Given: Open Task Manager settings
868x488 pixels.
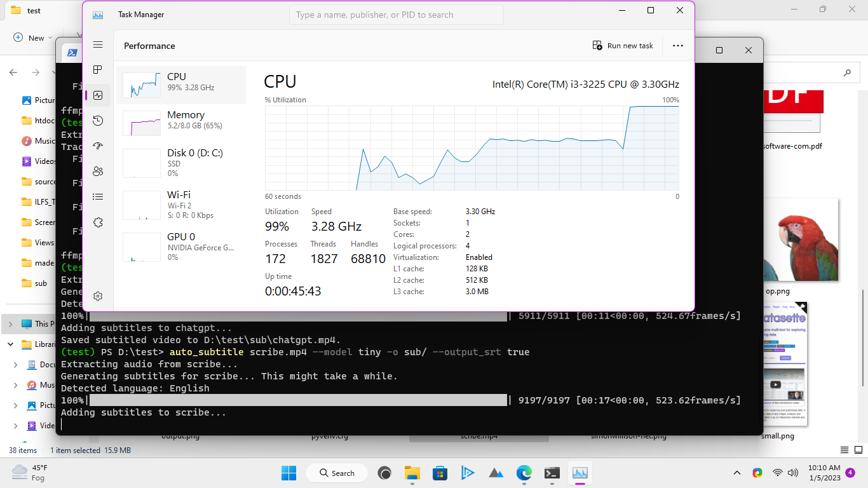Looking at the screenshot, I should point(97,295).
